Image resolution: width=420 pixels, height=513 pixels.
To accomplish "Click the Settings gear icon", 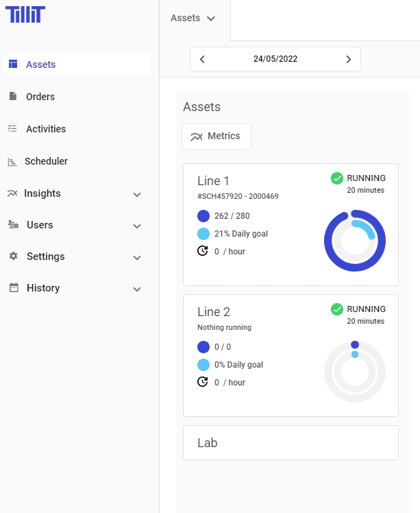I will [13, 256].
